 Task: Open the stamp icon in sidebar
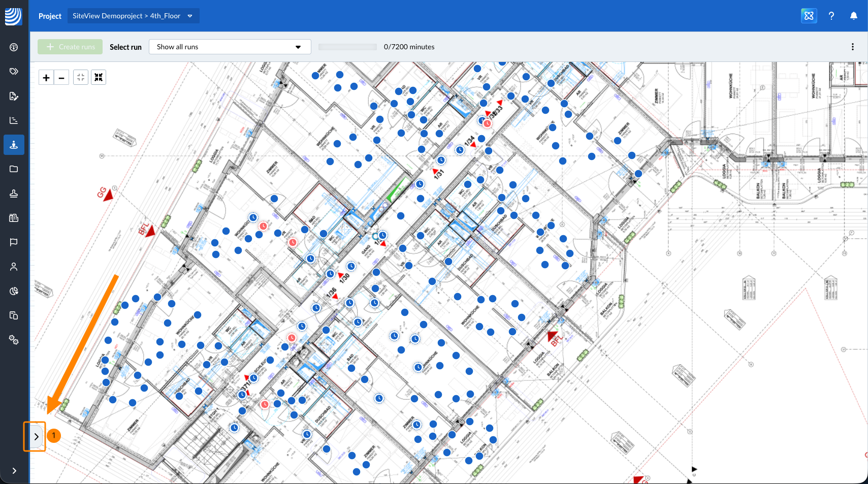tap(14, 193)
